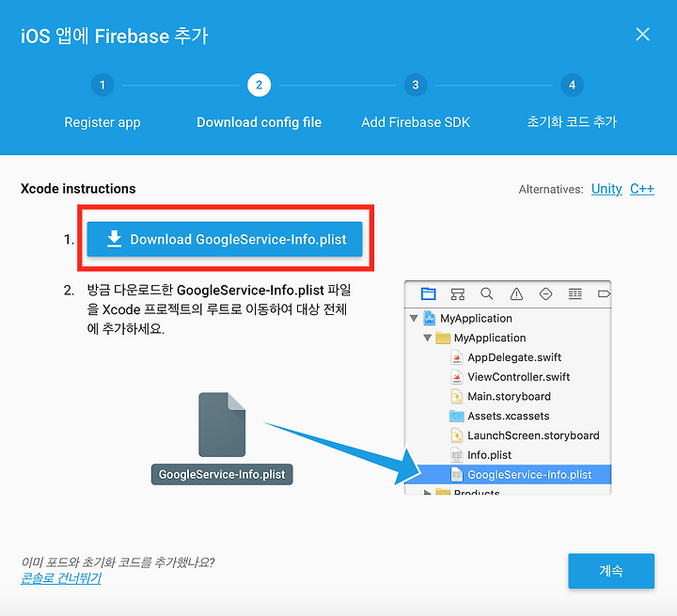The height and width of the screenshot is (616, 677).
Task: Open the Unity alternative instructions link
Action: click(606, 189)
